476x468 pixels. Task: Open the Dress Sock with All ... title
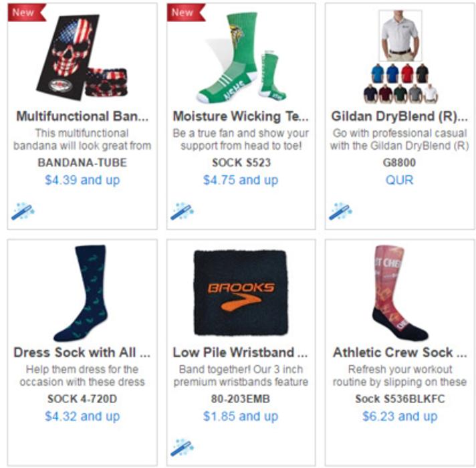pyautogui.click(x=82, y=352)
